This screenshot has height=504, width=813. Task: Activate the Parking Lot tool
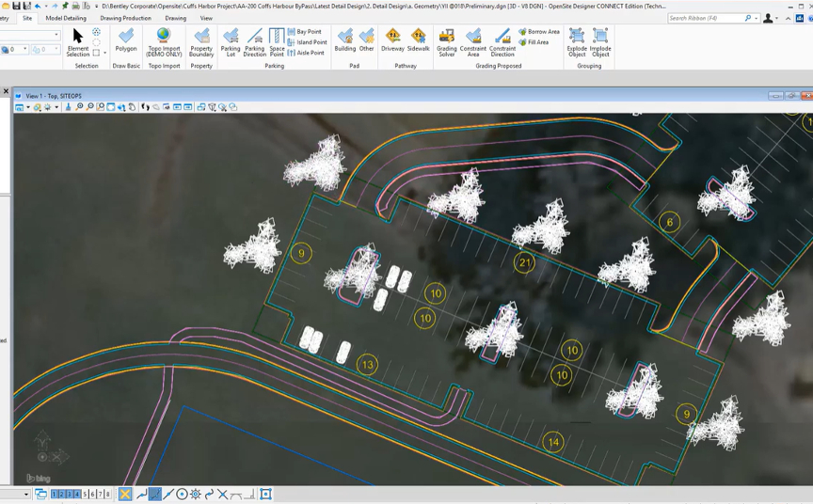click(231, 42)
